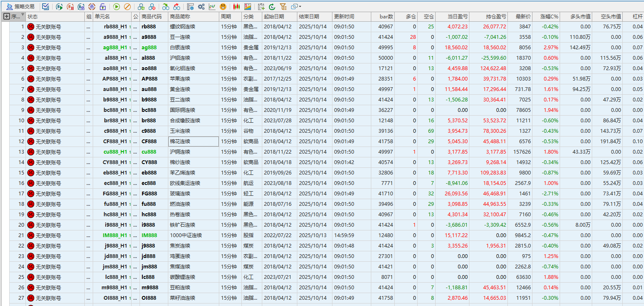Expand all rows with the header plus box
The image size is (644, 306).
coord(6,17)
